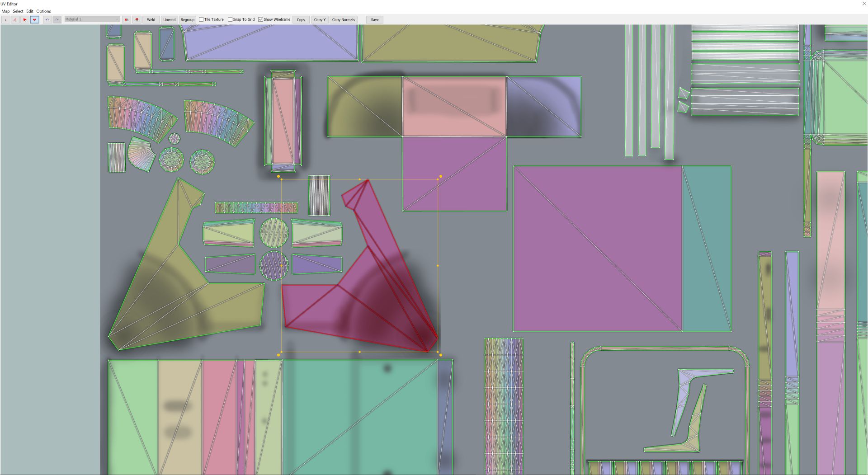Open the Edit menu
The image size is (868, 475).
tap(30, 11)
